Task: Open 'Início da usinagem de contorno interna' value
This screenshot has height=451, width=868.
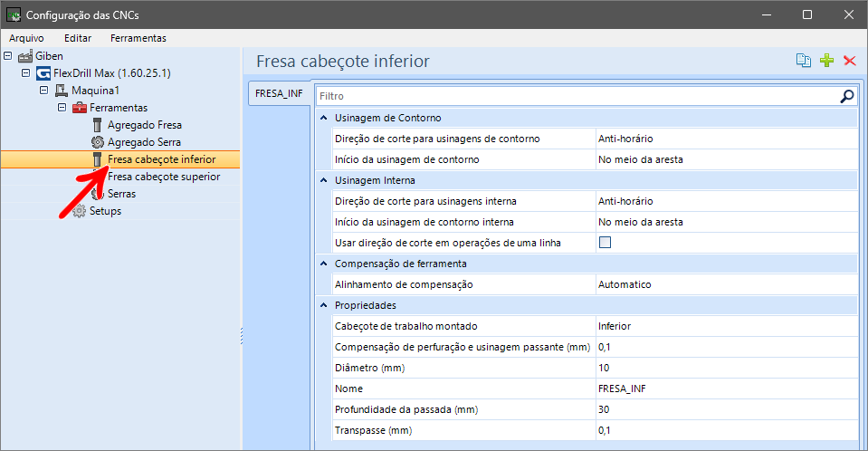Action: (726, 222)
